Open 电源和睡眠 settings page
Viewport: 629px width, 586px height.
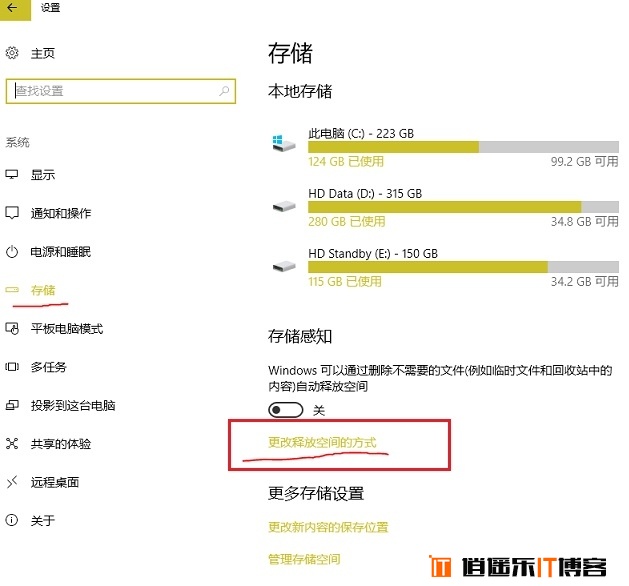tap(61, 252)
